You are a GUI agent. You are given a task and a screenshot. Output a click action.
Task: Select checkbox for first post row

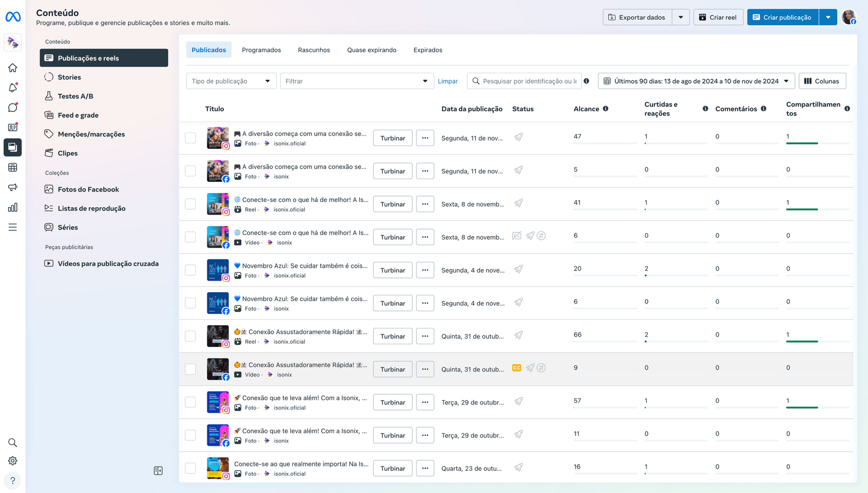click(x=190, y=138)
